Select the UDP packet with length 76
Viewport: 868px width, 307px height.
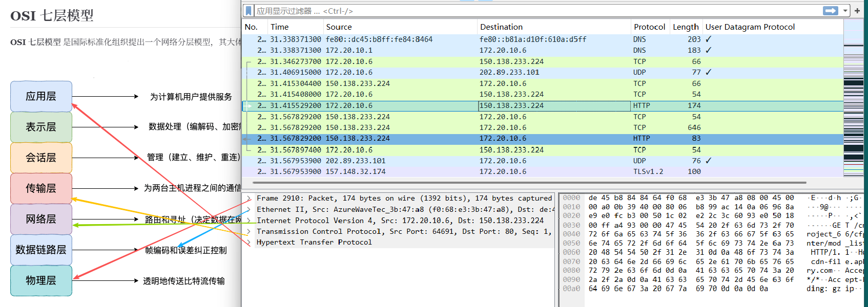pyautogui.click(x=543, y=161)
